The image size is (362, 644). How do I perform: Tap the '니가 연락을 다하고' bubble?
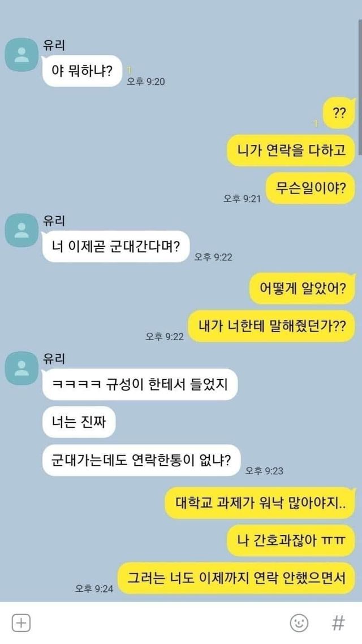291,151
